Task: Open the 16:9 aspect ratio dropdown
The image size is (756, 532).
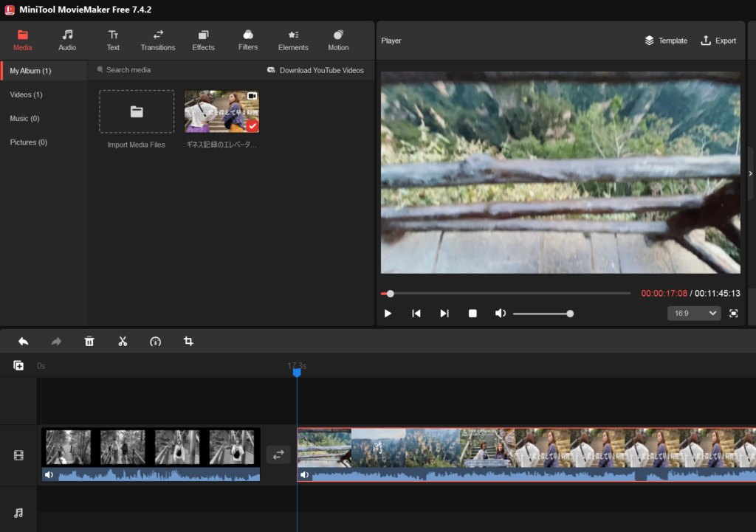Action: point(693,314)
